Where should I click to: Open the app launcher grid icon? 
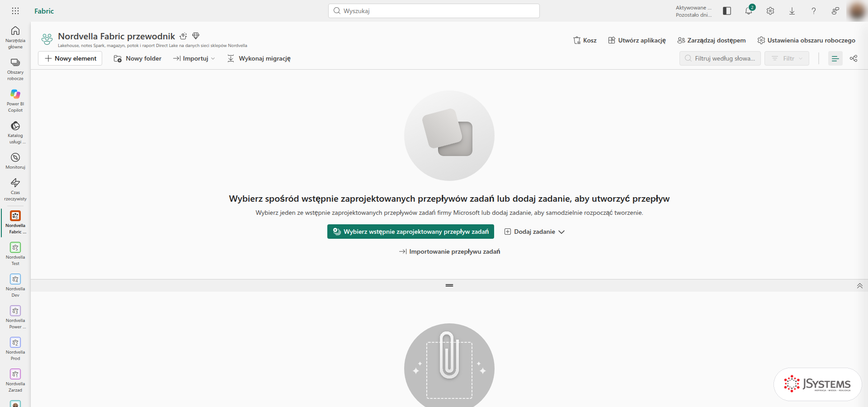coord(15,11)
